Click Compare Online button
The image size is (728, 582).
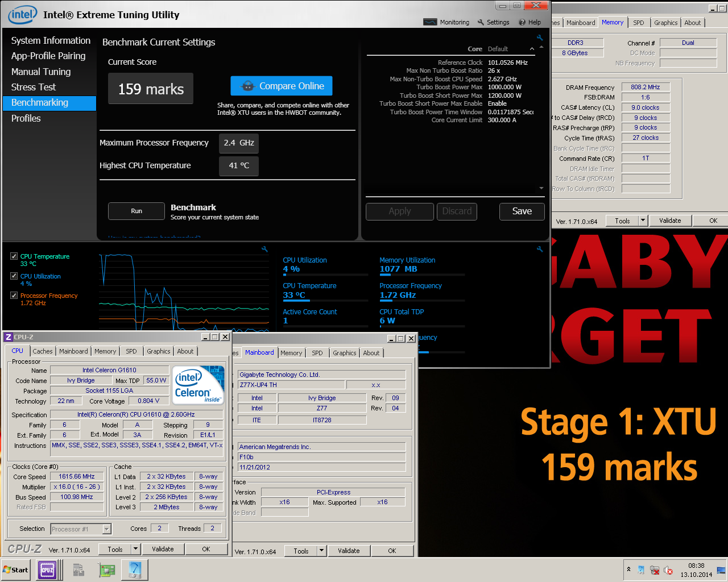tap(282, 86)
